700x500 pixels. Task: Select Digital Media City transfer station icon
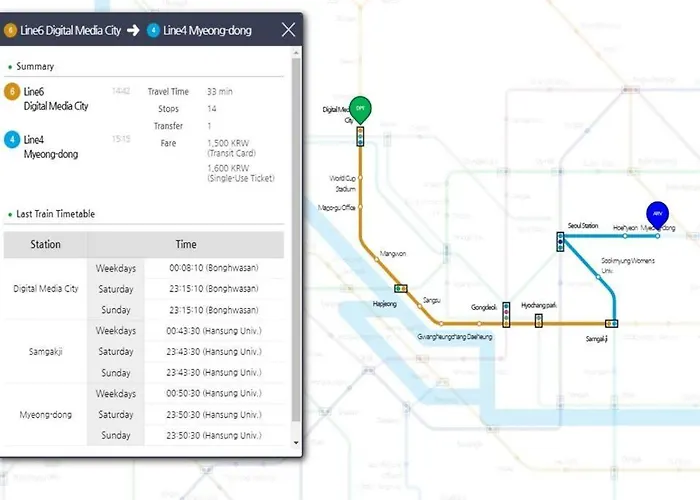360,136
